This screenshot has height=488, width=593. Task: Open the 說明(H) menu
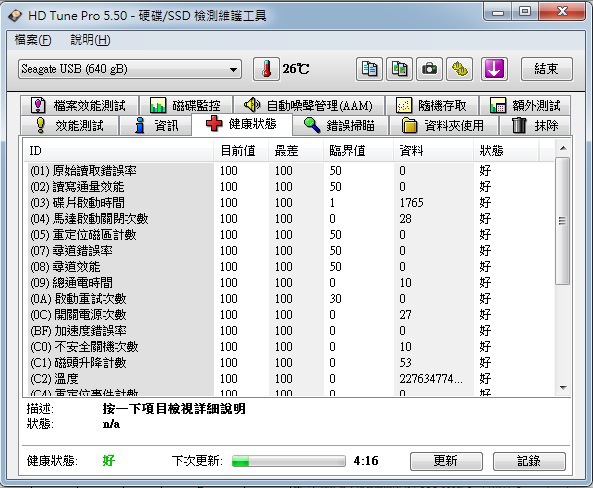90,40
